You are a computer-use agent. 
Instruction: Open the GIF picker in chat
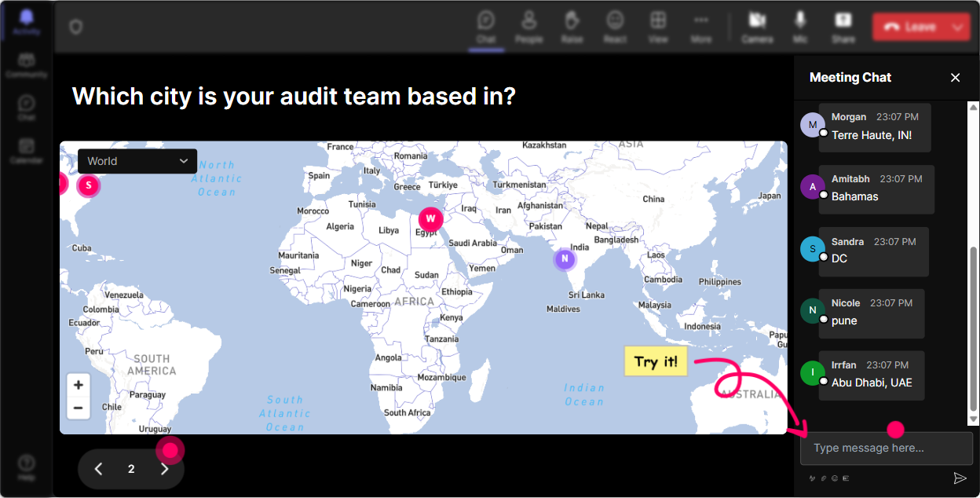tap(846, 478)
